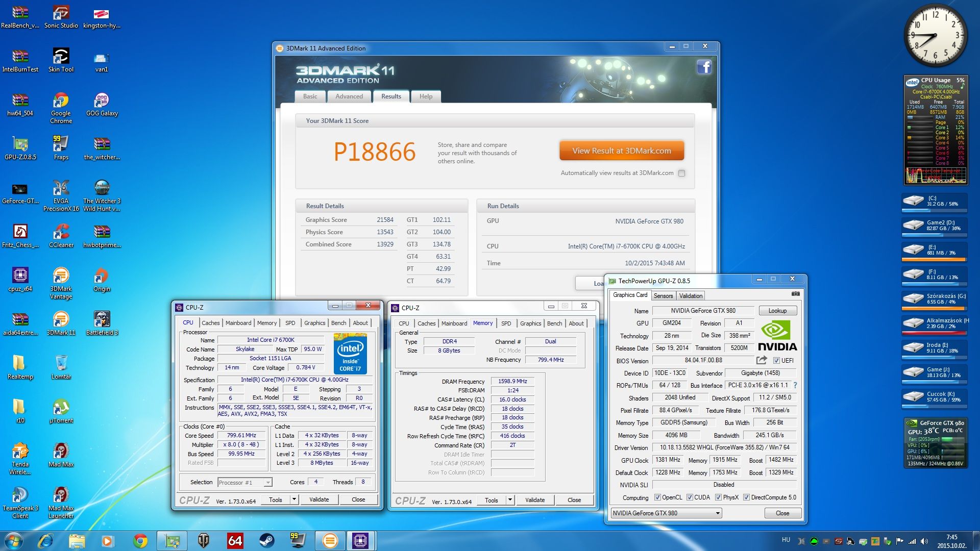Open the Advanced tab in 3DMark 11

tap(349, 96)
